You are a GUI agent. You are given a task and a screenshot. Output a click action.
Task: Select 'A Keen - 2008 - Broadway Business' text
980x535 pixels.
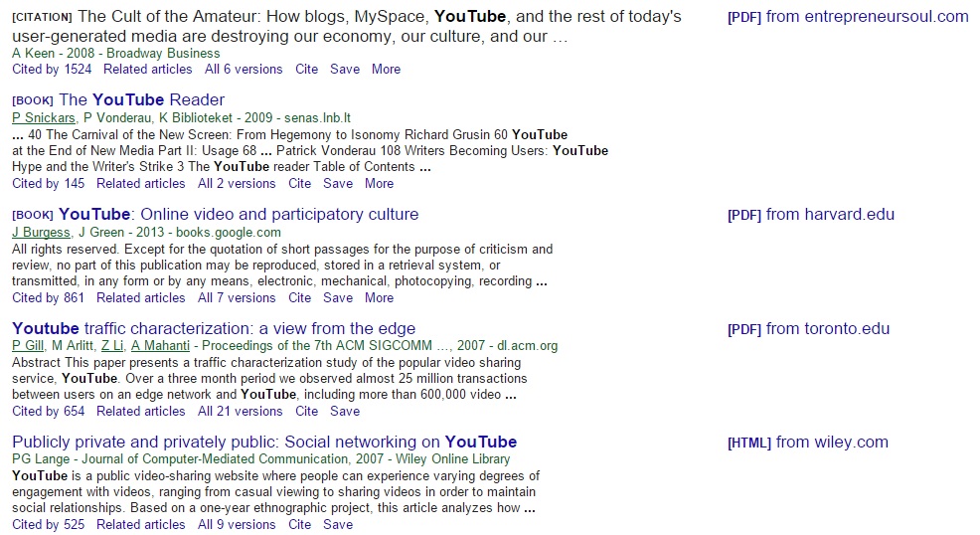click(x=115, y=54)
